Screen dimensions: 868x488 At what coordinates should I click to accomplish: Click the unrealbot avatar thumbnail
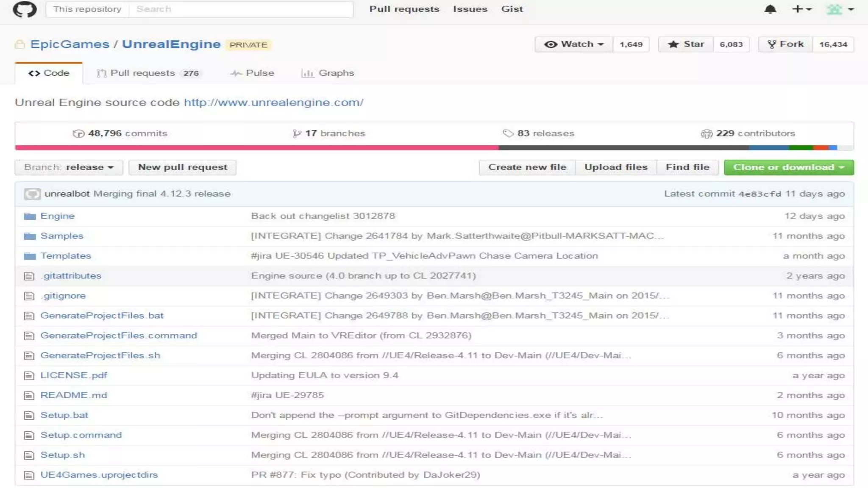[x=32, y=194]
